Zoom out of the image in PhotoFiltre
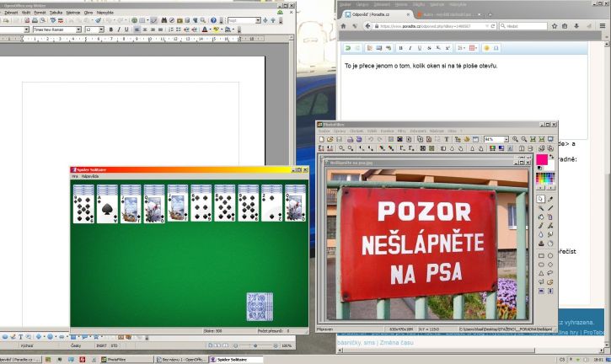The width and height of the screenshot is (611, 364). (x=523, y=139)
